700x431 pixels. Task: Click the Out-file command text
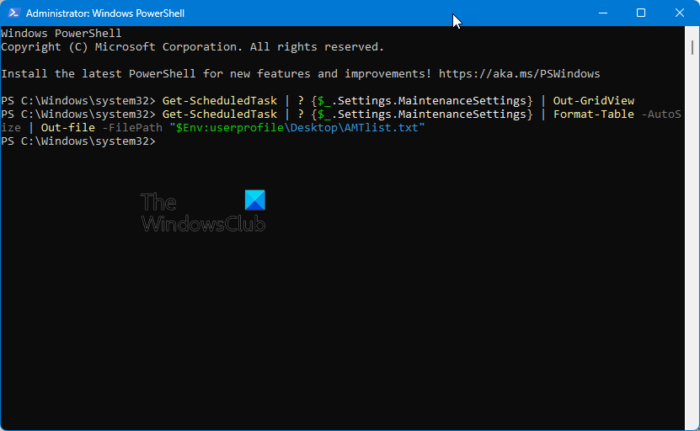coord(68,128)
